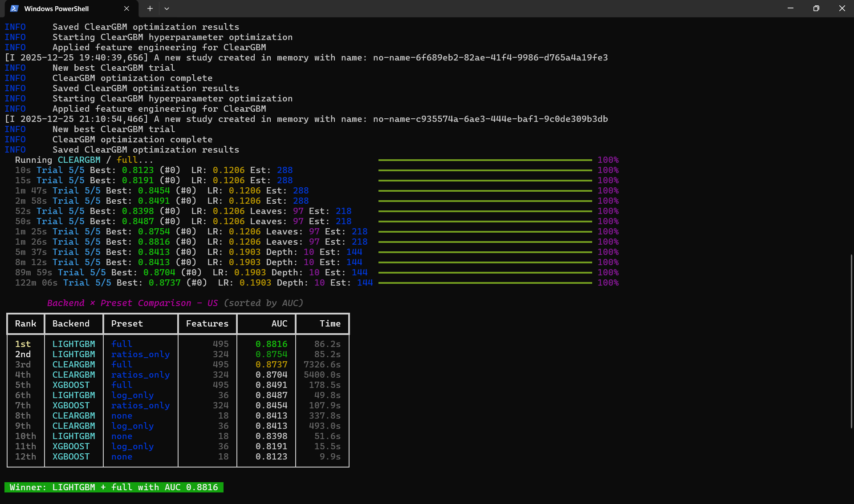Click study name "no-name-c935574a-6ae3-444e-baf1-9c0de309b3db"
This screenshot has height=504, width=854.
(x=490, y=119)
